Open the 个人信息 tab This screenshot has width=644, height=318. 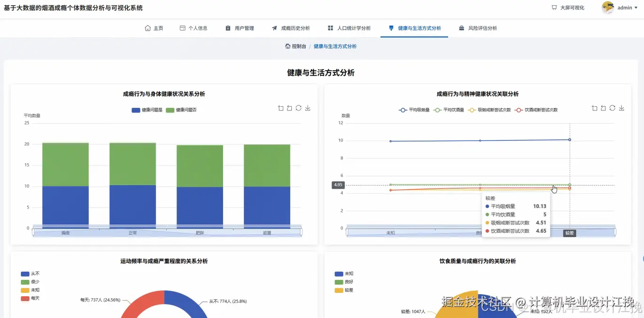[x=194, y=28]
